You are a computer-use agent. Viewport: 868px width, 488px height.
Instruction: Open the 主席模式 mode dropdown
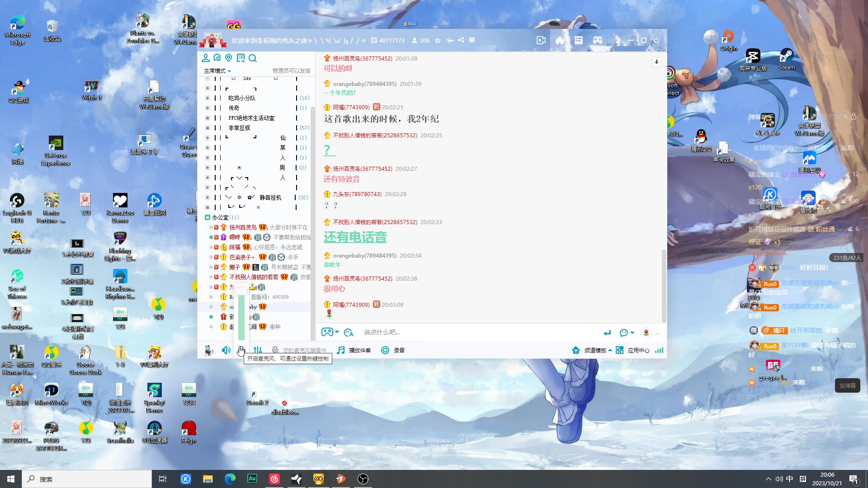pyautogui.click(x=217, y=71)
